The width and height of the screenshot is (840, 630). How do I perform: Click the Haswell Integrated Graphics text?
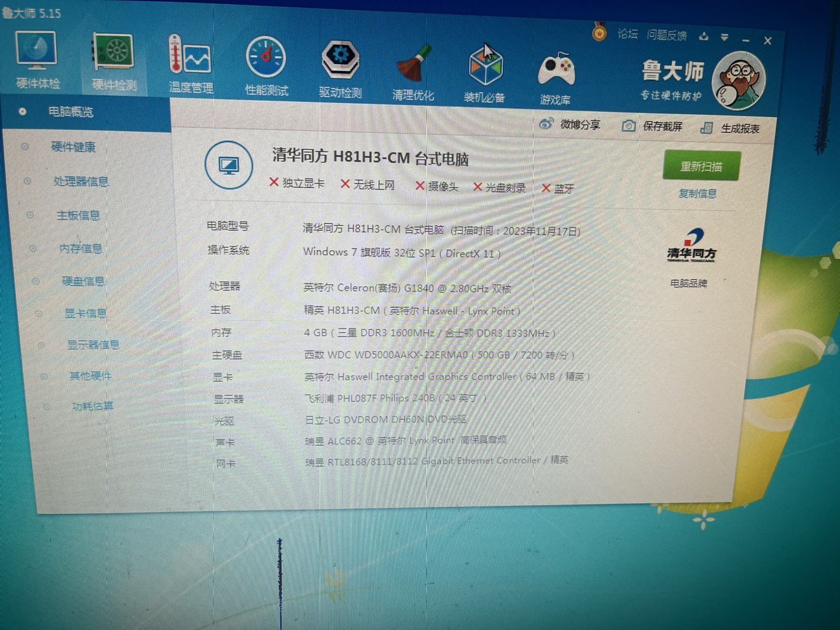447,377
